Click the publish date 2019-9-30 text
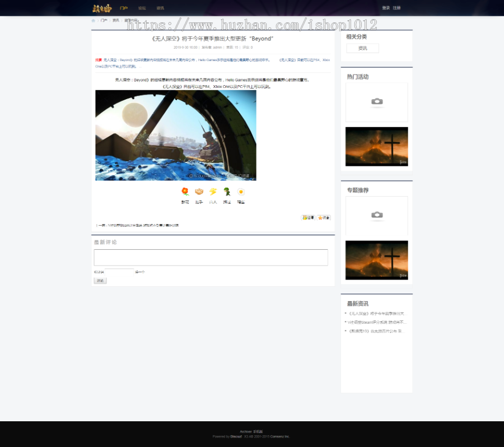 (185, 47)
